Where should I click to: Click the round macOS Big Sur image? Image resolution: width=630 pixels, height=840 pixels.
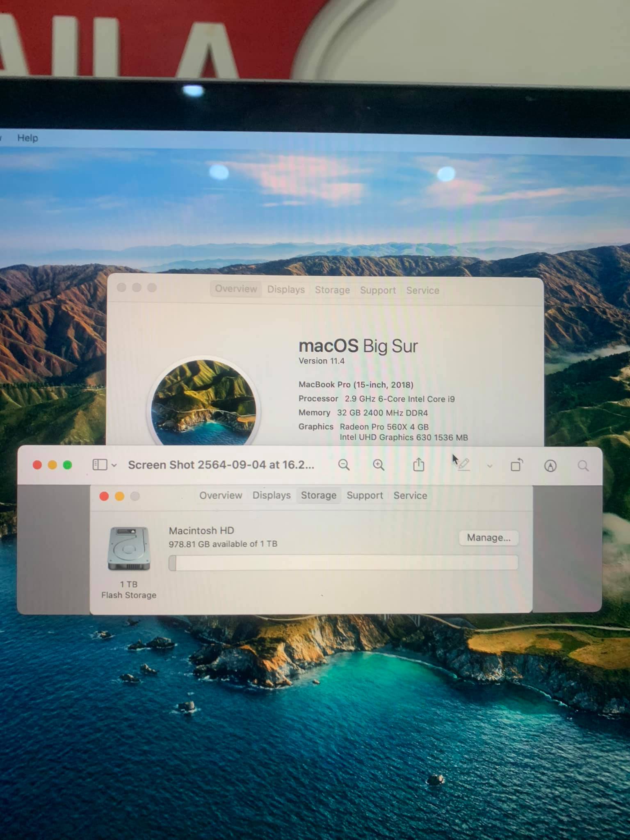[x=204, y=402]
